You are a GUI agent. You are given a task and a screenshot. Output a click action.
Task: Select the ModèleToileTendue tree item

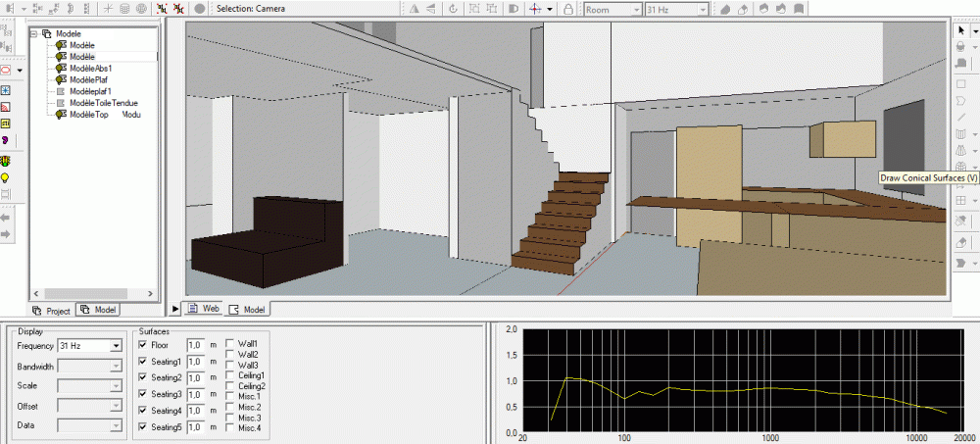click(104, 103)
